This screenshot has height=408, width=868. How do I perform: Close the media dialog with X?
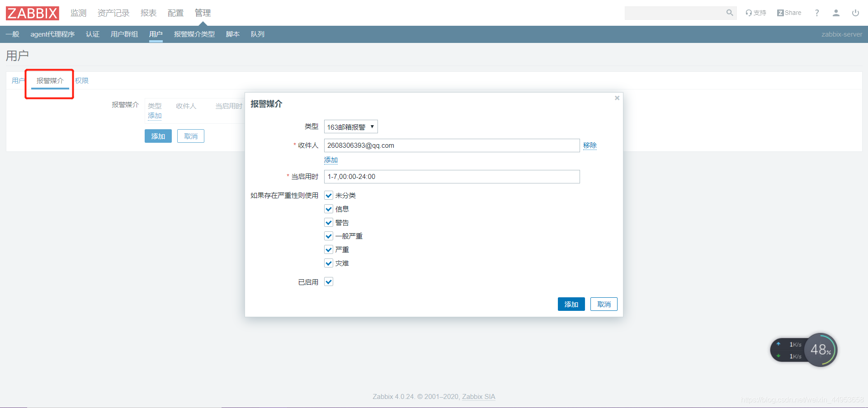[617, 98]
